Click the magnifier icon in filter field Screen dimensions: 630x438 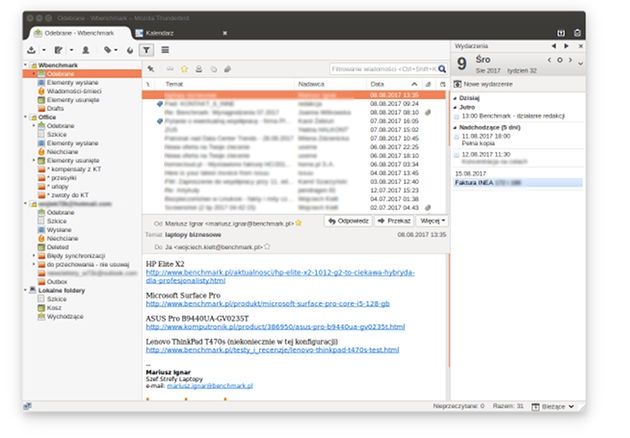(442, 69)
